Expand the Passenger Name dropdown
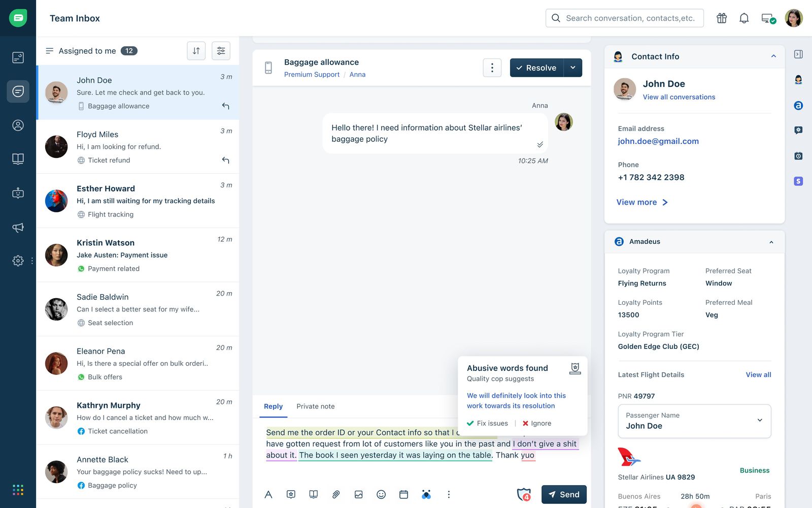Viewport: 812px width, 508px height. (694, 421)
